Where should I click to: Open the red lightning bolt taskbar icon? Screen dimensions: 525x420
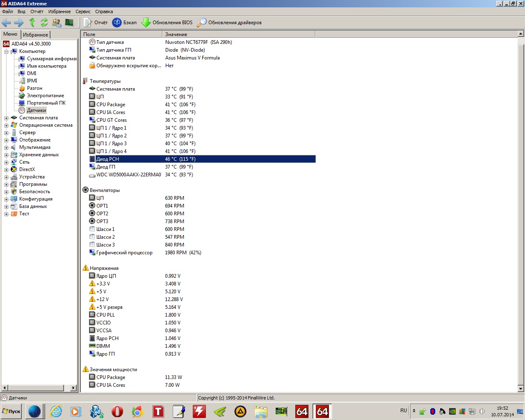click(x=199, y=411)
